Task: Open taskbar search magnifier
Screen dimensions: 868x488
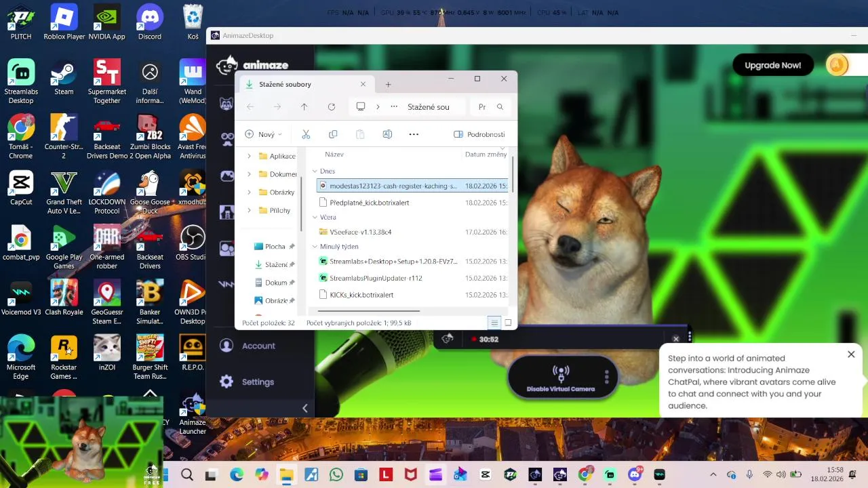Action: (187, 474)
